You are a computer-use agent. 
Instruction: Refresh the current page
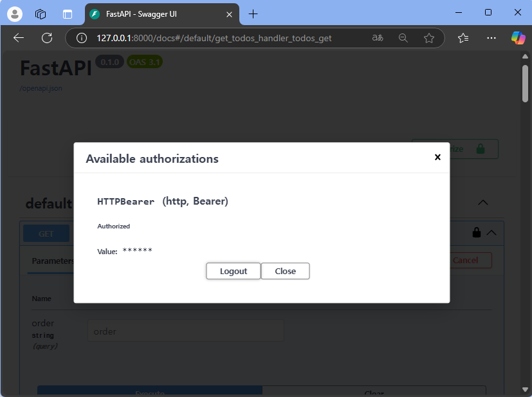coord(47,38)
